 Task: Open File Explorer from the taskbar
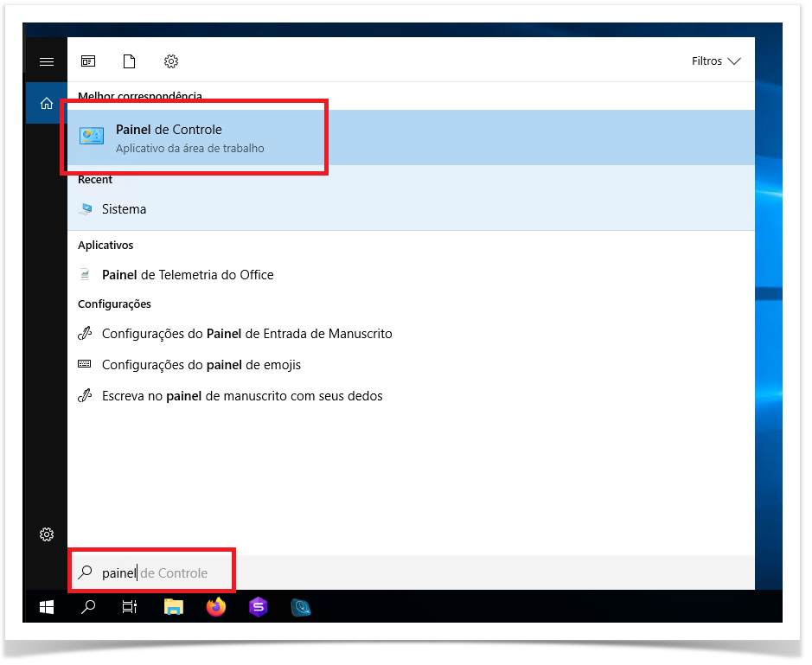[175, 607]
